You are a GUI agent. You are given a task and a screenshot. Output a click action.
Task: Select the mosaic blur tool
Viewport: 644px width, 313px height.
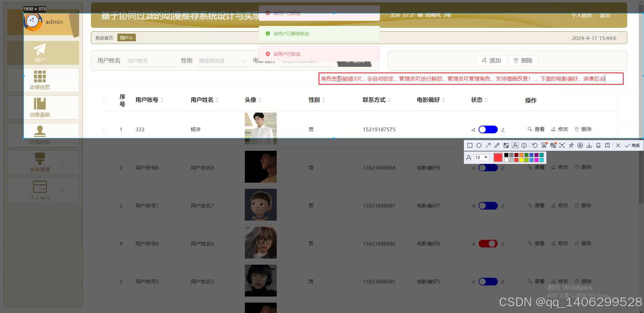pos(506,145)
